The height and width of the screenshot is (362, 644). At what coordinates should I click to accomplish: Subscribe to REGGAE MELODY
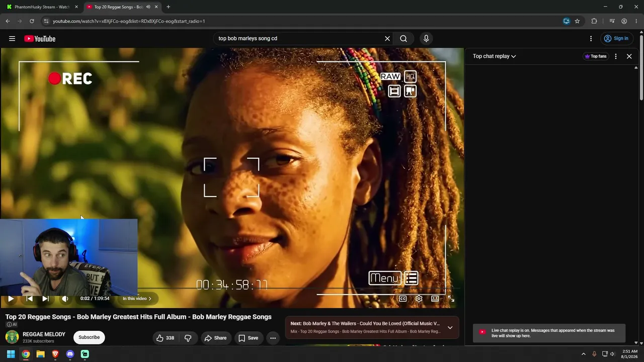[x=89, y=337]
